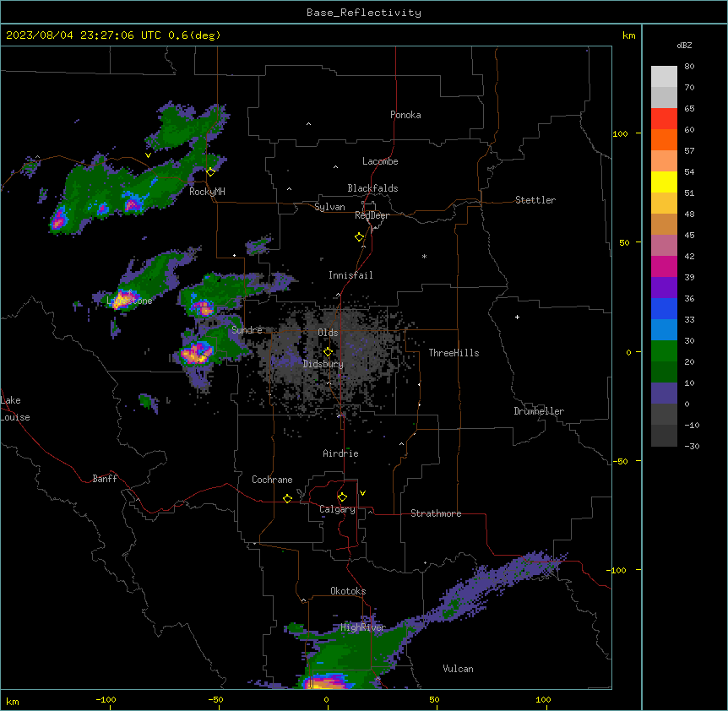
Task: Click the -30 value in the dBZ legend
Action: pyautogui.click(x=692, y=446)
